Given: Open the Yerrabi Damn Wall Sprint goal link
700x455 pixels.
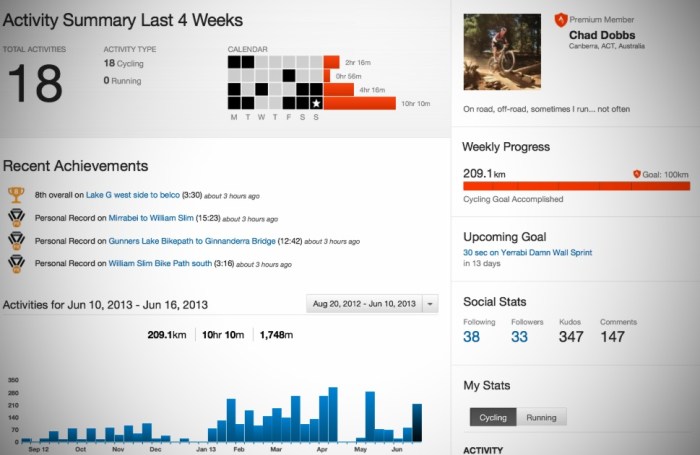Looking at the screenshot, I should (x=527, y=253).
